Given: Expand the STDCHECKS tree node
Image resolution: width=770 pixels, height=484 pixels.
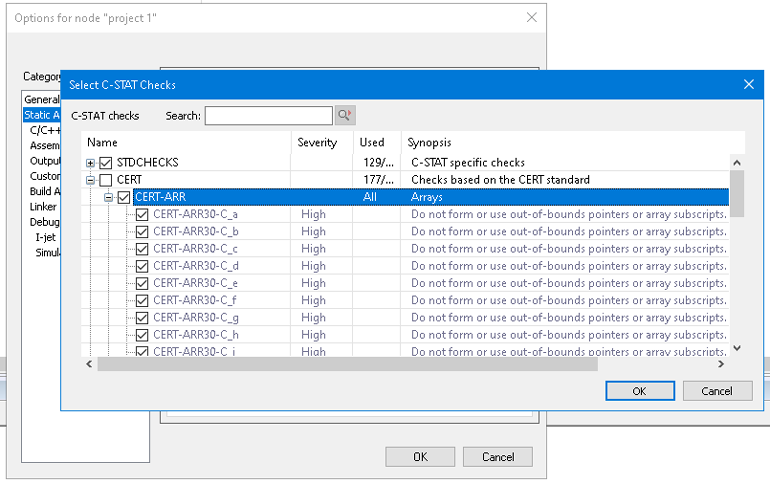Looking at the screenshot, I should coord(91,163).
